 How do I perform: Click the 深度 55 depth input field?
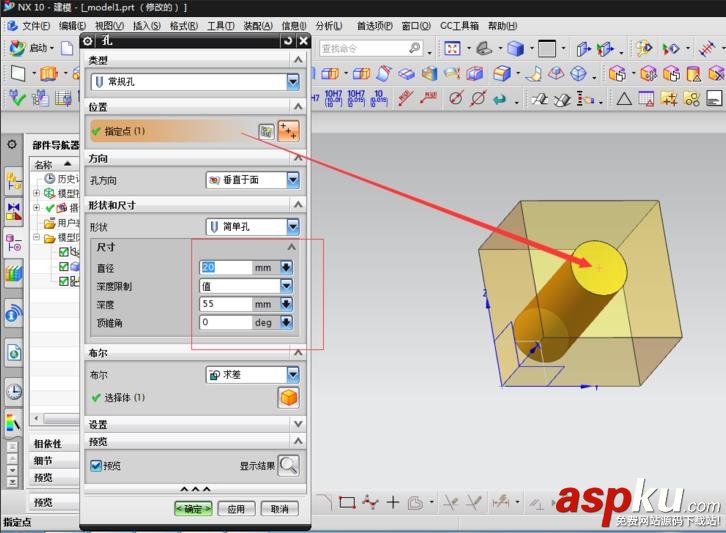pos(225,304)
